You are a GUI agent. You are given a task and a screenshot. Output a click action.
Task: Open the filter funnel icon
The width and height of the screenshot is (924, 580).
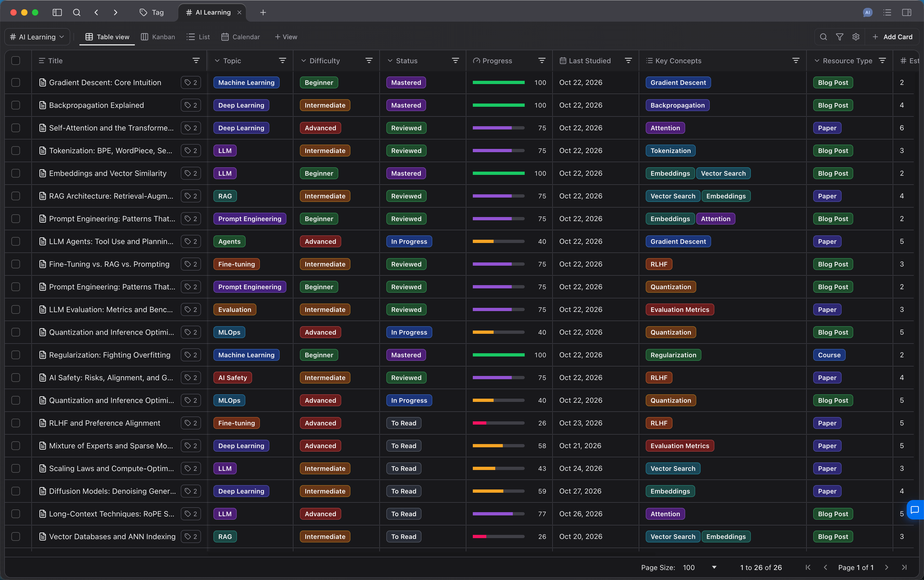840,37
